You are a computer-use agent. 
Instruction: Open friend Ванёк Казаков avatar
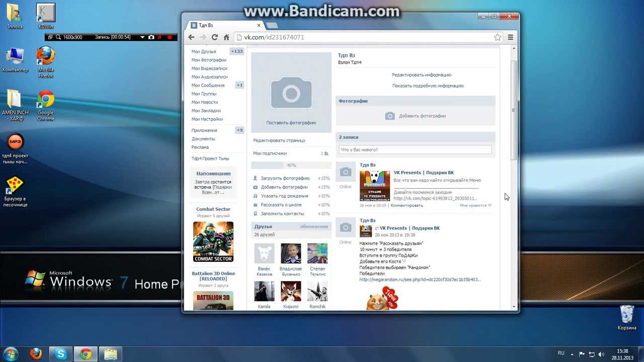pos(264,253)
